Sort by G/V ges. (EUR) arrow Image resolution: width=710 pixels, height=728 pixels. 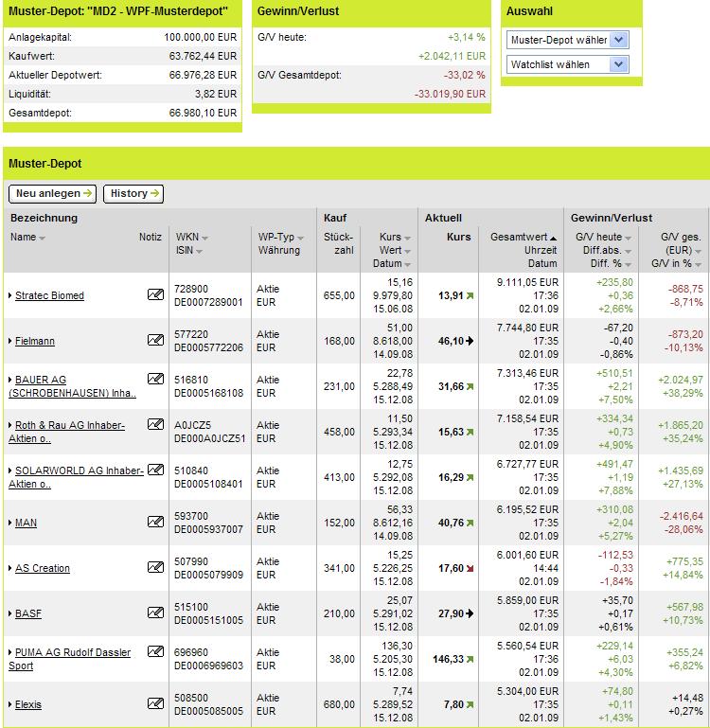698,252
